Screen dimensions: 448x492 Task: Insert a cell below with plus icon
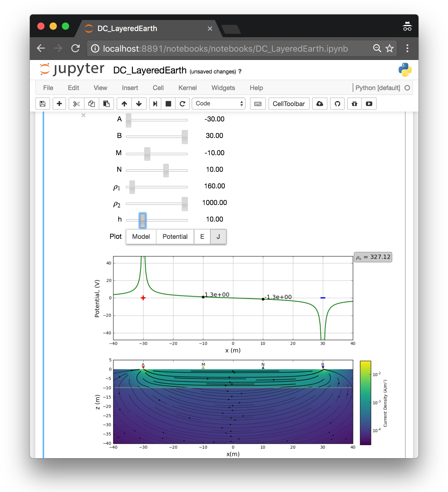[x=59, y=104]
